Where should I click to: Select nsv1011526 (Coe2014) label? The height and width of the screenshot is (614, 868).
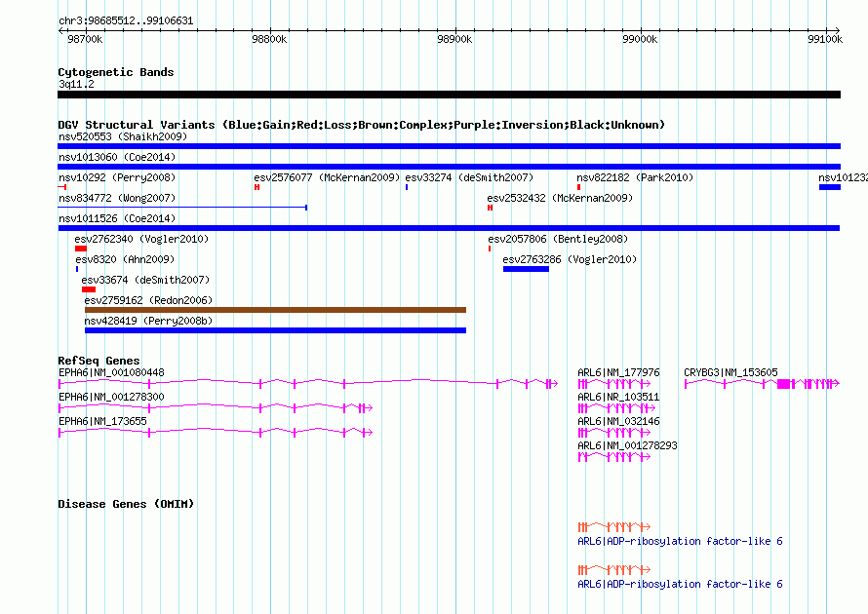tap(117, 218)
